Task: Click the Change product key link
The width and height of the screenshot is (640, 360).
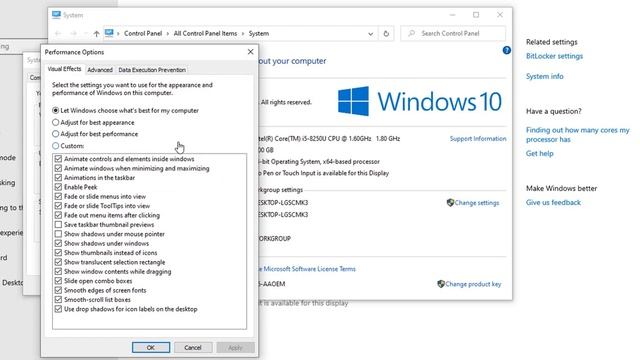Action: (x=473, y=284)
